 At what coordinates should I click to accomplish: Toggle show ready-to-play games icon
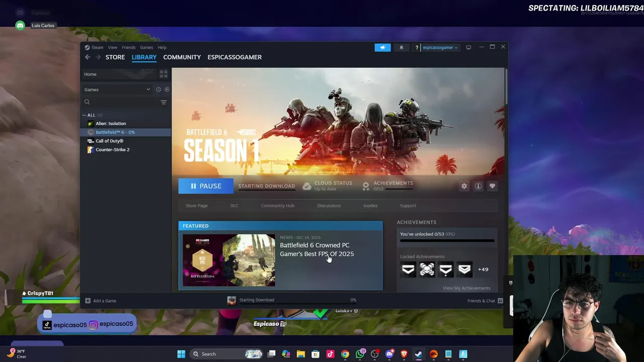(x=167, y=89)
